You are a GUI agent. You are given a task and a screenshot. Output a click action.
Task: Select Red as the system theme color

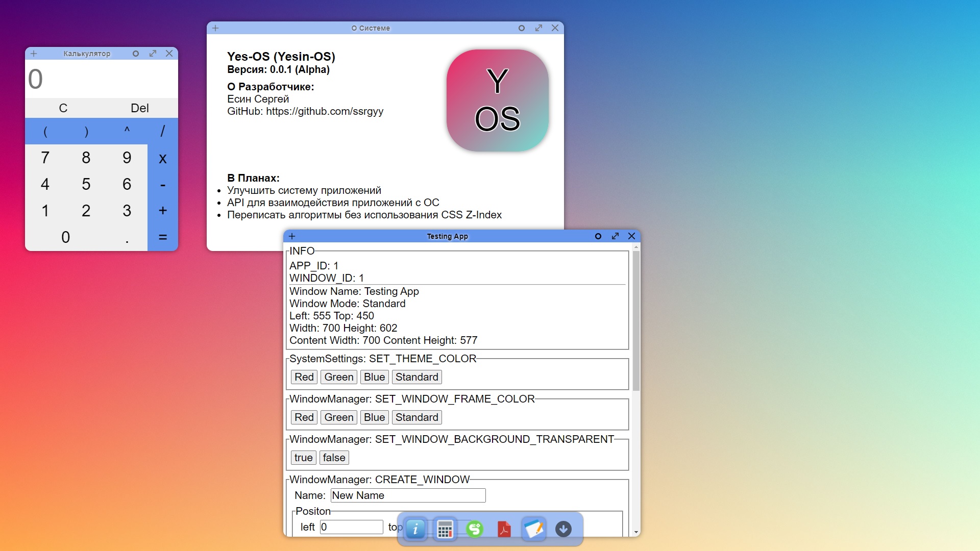[x=303, y=377]
